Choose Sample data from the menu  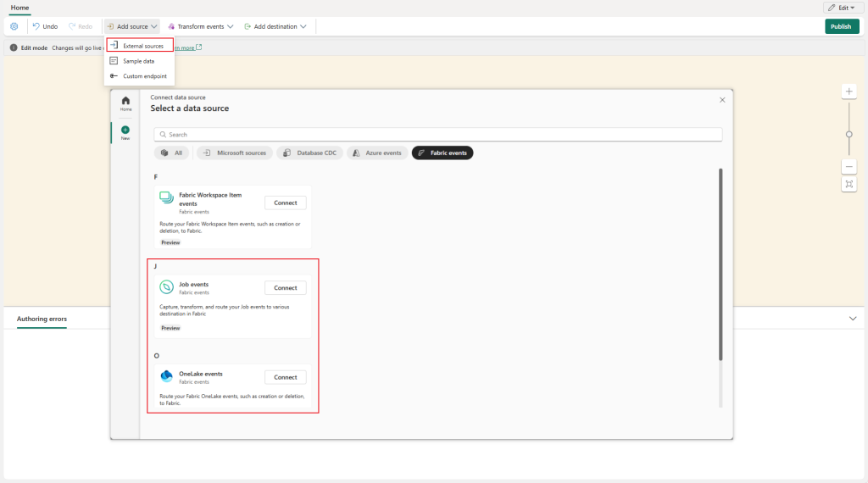click(x=139, y=61)
